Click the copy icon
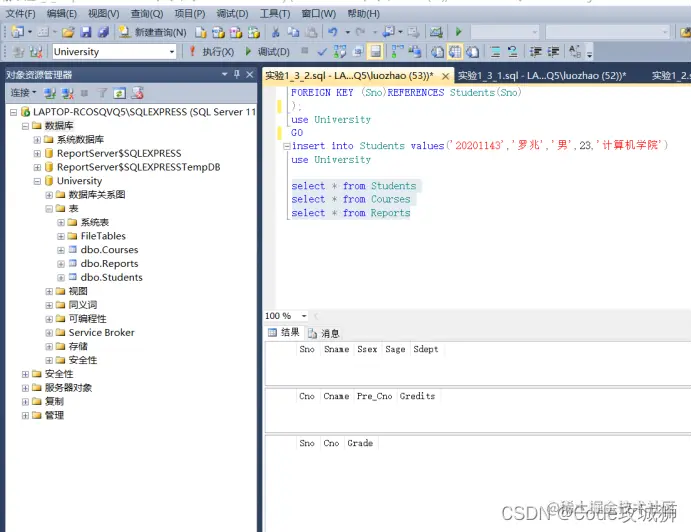The width and height of the screenshot is (692, 532). (x=293, y=32)
